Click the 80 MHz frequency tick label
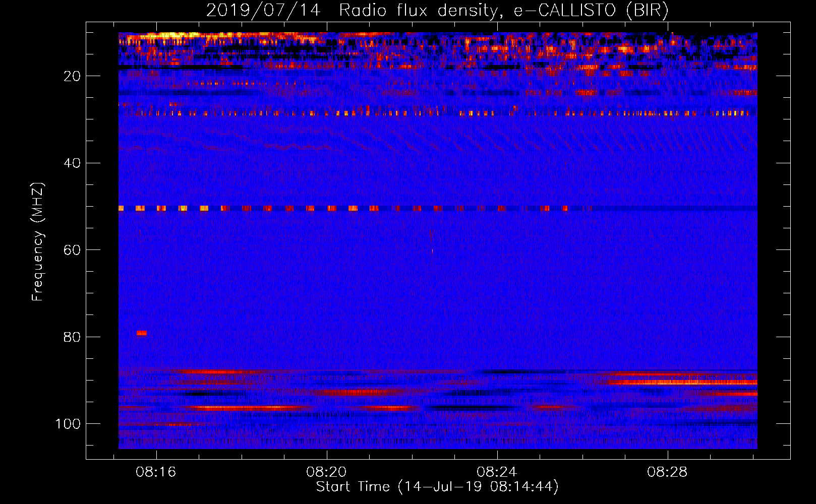The height and width of the screenshot is (504, 816). (x=72, y=337)
